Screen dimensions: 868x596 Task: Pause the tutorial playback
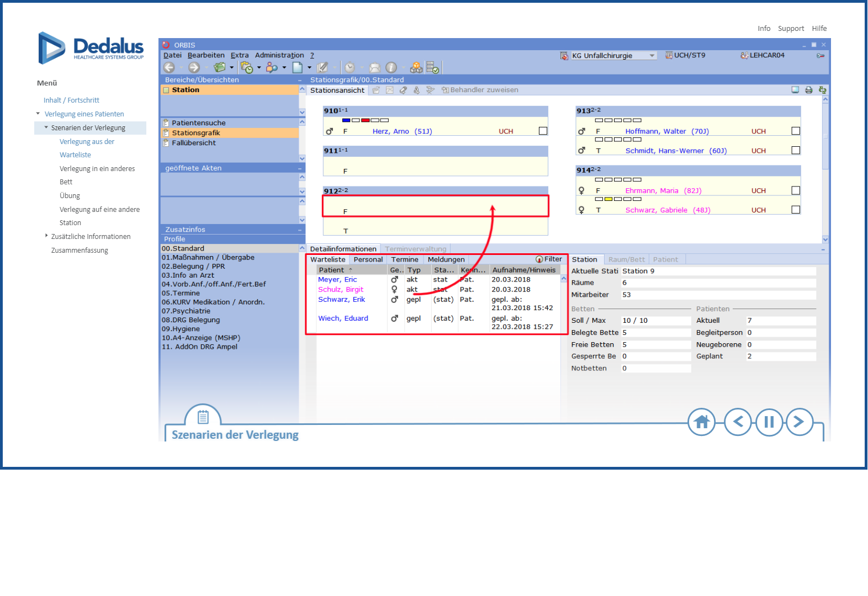tap(769, 422)
